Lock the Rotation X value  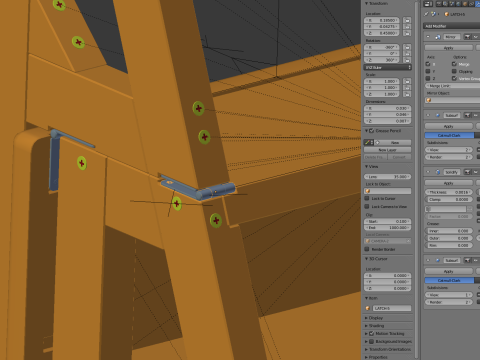(407, 47)
